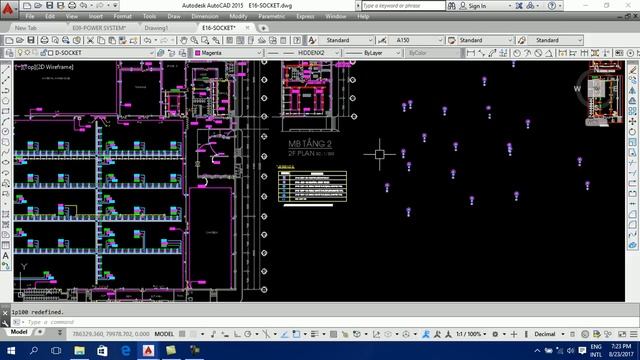
Task: Select the Move tool in Modify toolbar
Action: [x=633, y=122]
